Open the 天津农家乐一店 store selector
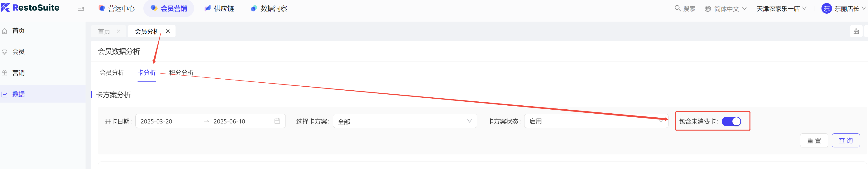868x169 pixels. [x=781, y=9]
